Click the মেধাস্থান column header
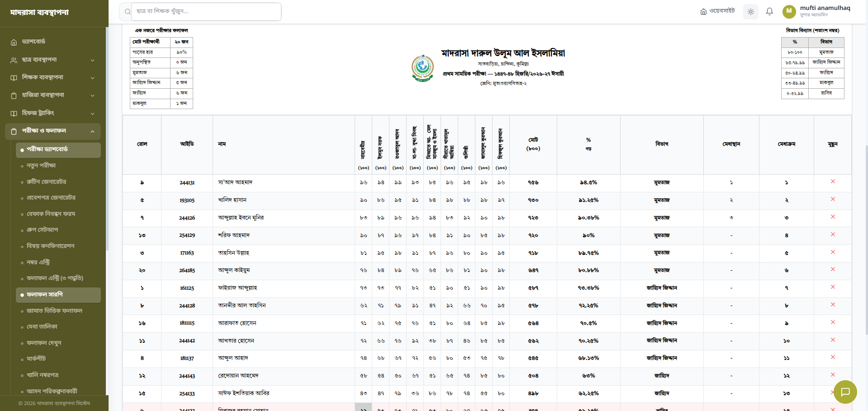 pyautogui.click(x=731, y=144)
